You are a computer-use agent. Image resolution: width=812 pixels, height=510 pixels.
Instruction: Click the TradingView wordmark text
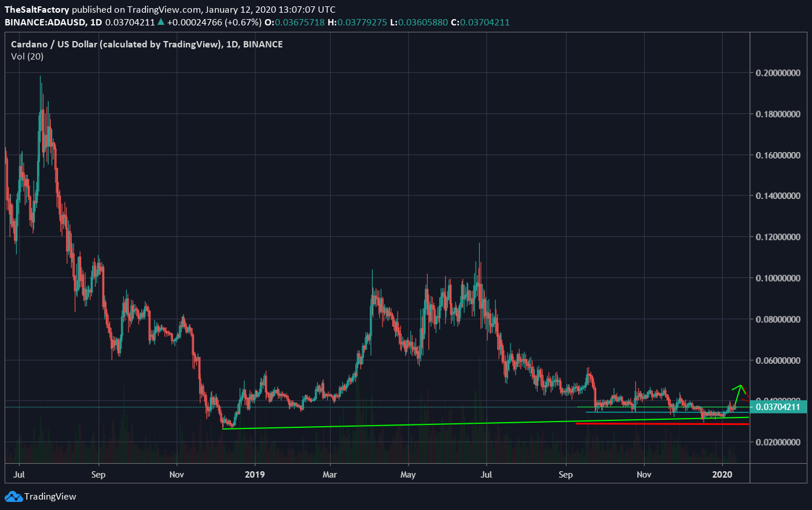click(x=50, y=496)
